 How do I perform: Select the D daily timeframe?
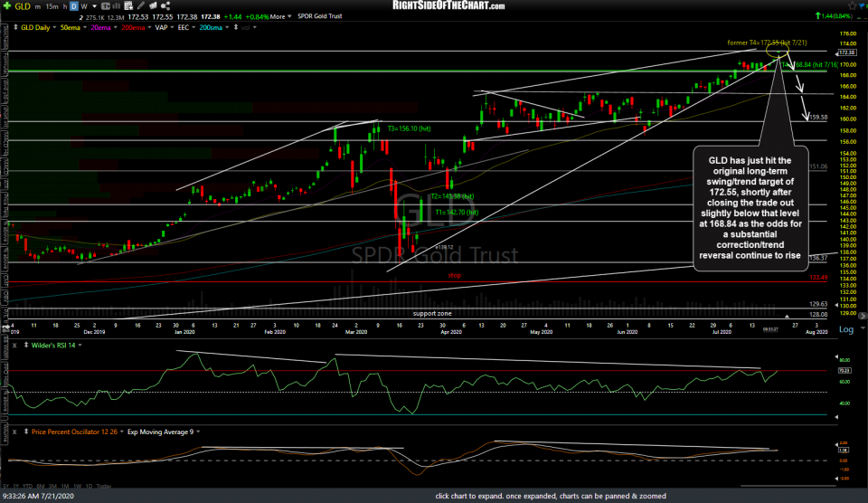pyautogui.click(x=73, y=6)
